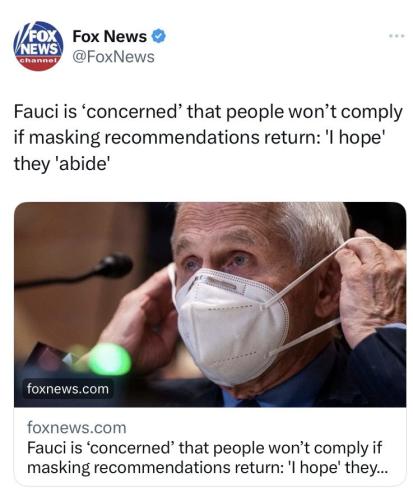Click the green light in the photo
Screen dimensions: 413x500
pyautogui.click(x=109, y=360)
